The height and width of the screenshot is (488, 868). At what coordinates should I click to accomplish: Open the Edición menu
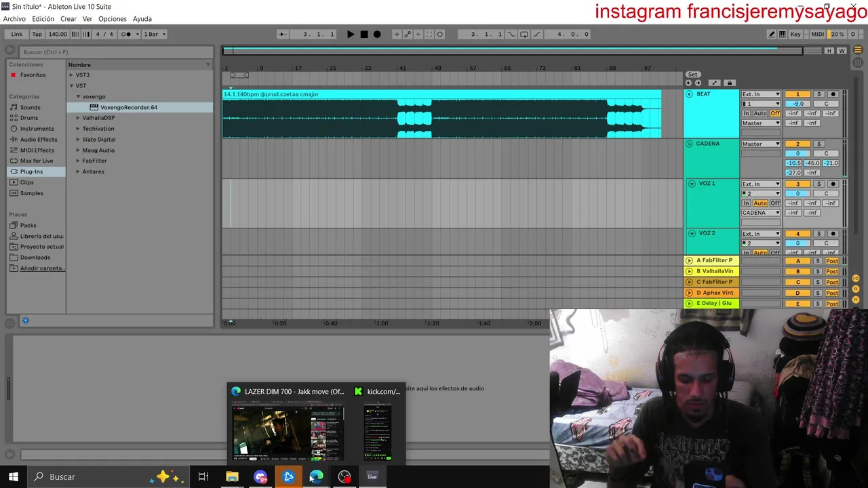pos(43,19)
